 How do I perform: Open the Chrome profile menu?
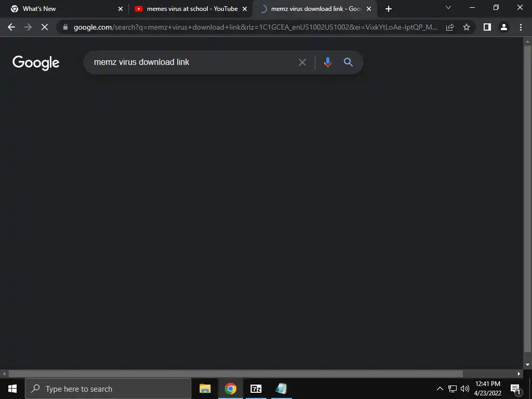pos(504,27)
